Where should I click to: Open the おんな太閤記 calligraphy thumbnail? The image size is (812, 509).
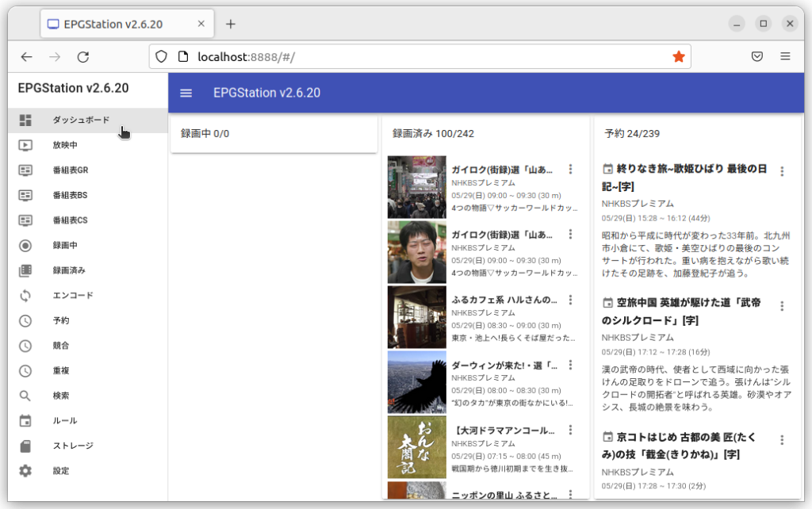click(417, 447)
